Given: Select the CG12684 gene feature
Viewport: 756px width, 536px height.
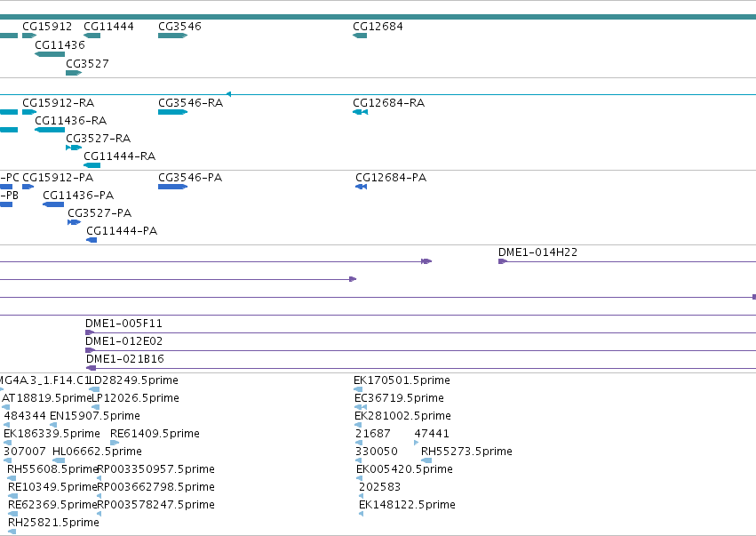Looking at the screenshot, I should click(360, 36).
